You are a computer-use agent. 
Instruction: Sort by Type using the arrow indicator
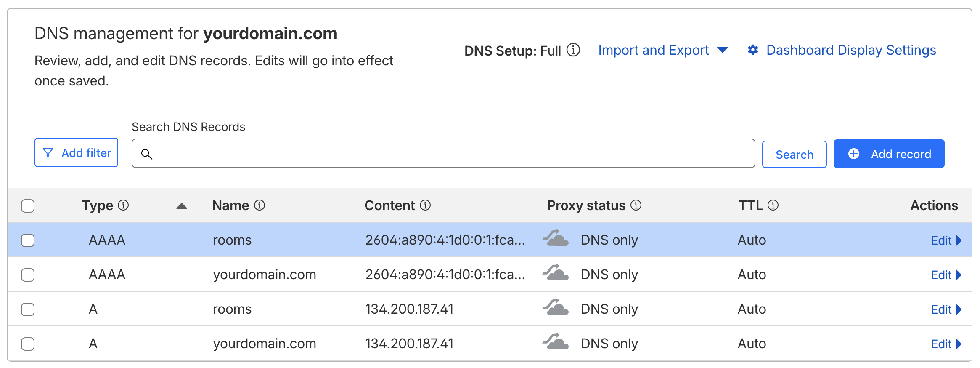pos(181,206)
